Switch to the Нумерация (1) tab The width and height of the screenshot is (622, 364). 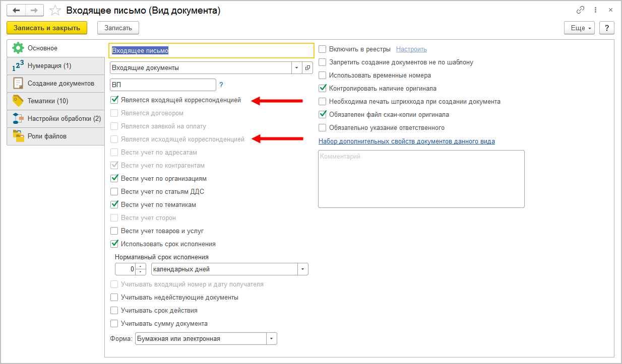click(x=55, y=66)
